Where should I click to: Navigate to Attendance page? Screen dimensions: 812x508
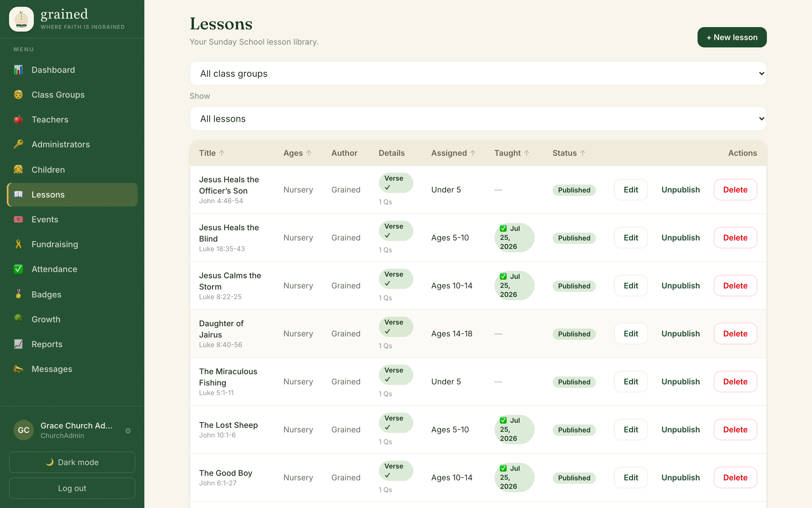click(72, 269)
